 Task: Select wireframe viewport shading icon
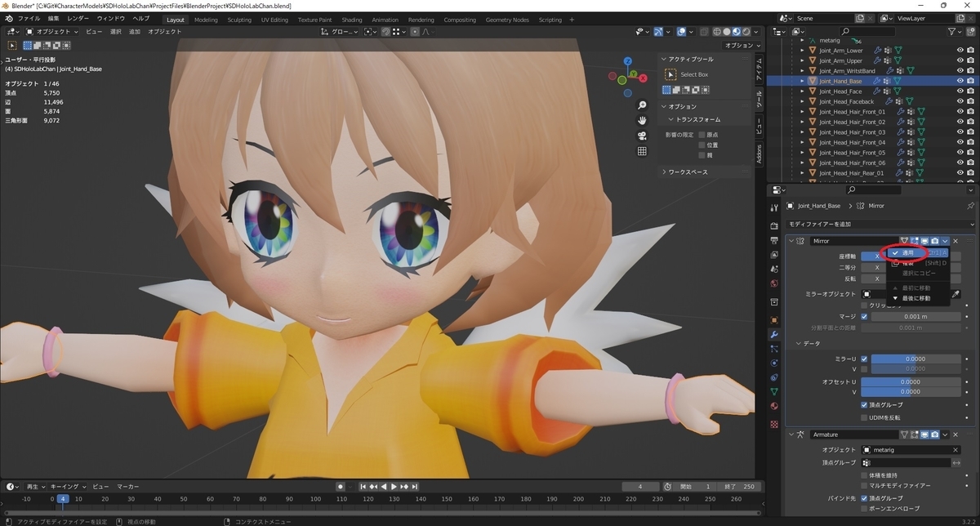[x=717, y=32]
